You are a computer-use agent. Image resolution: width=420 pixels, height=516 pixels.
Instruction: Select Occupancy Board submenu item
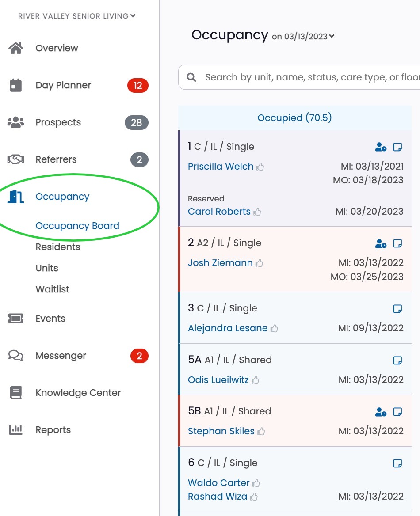[77, 226]
